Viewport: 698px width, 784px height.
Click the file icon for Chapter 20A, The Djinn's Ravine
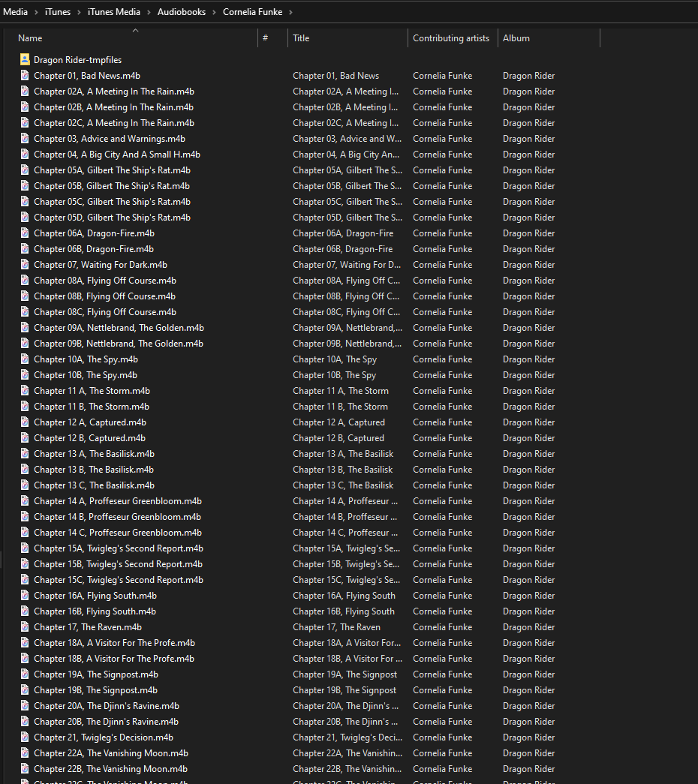pyautogui.click(x=25, y=705)
